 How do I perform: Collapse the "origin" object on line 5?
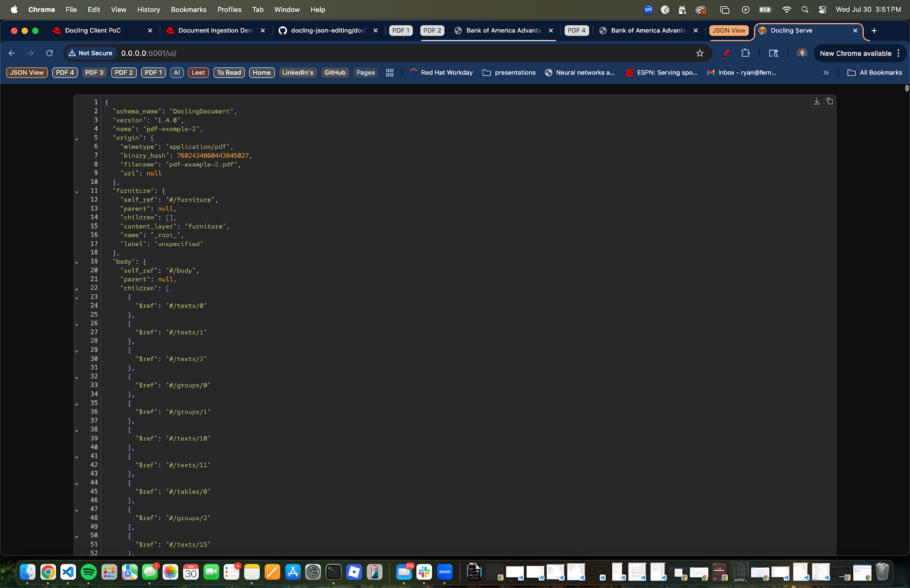[x=77, y=139]
